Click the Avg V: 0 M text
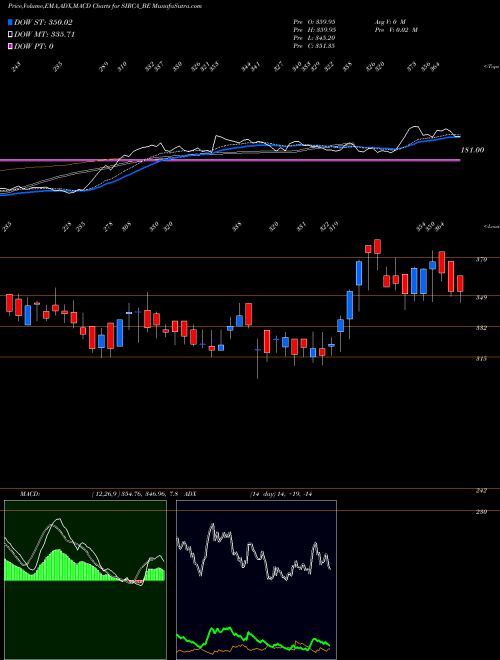The image size is (500, 660). [389, 21]
